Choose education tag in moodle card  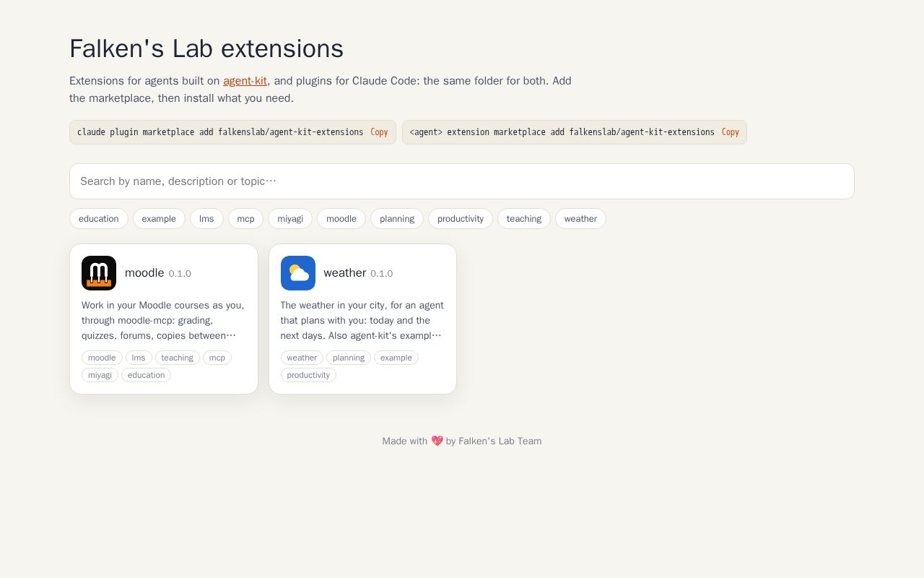146,375
